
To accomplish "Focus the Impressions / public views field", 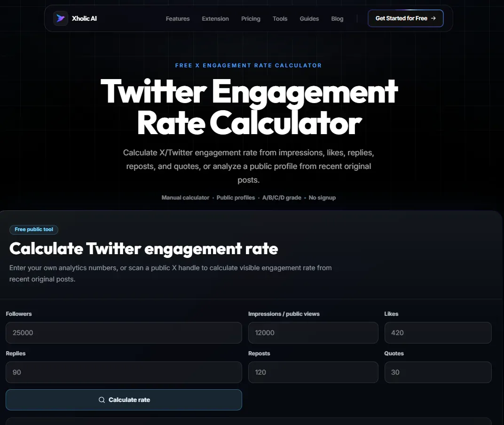I will coord(313,333).
